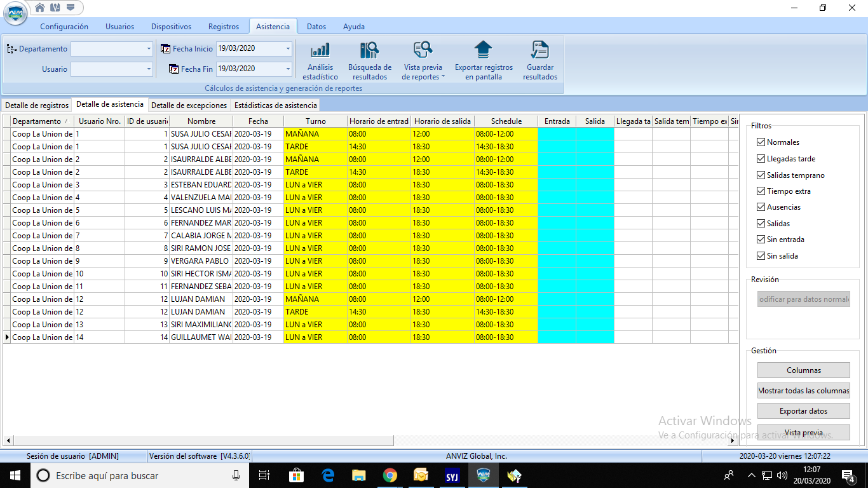Click the Turno column header
Viewport: 868px width, 488px height.
click(316, 121)
